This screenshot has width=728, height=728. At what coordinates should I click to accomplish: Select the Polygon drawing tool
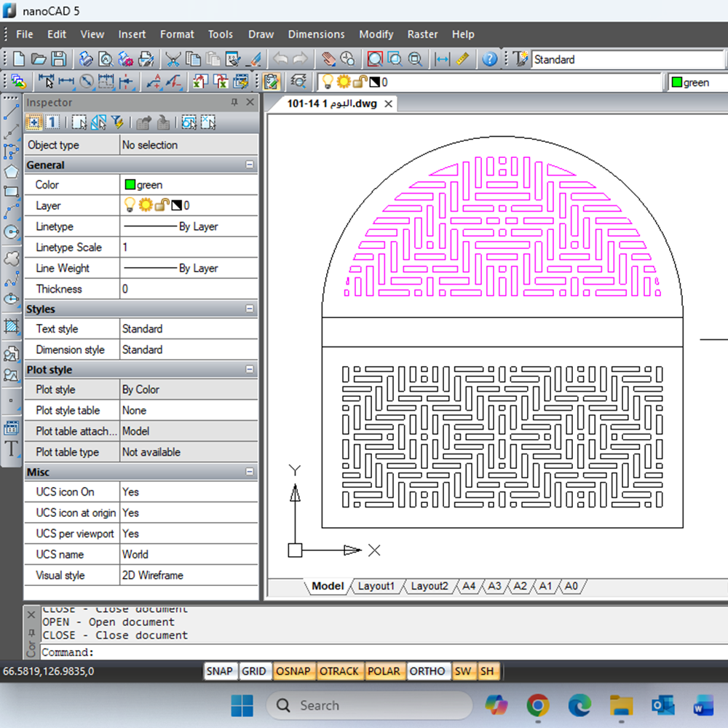(x=11, y=172)
